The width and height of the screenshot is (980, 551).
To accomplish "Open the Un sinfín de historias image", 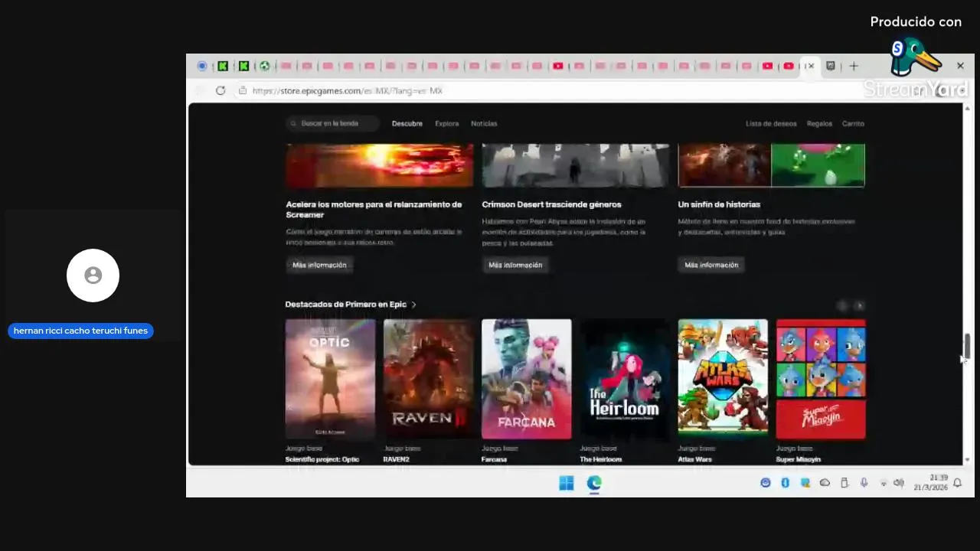I will (x=772, y=165).
